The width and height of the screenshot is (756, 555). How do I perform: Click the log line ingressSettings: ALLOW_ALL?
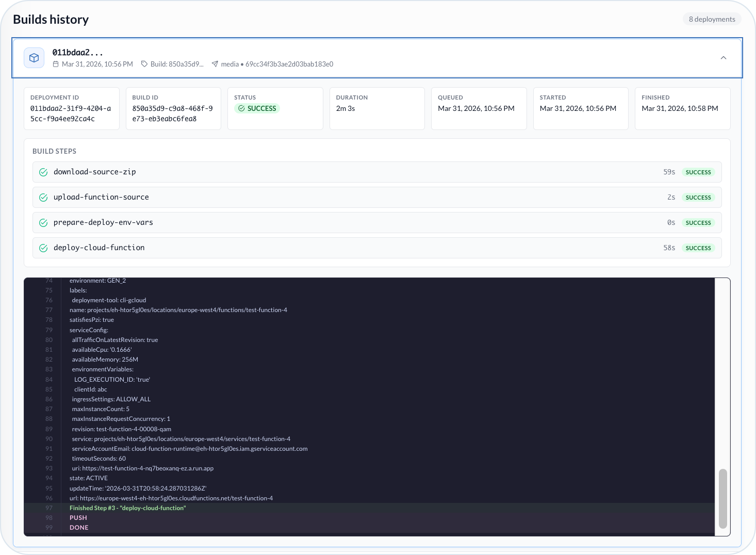[x=111, y=399]
